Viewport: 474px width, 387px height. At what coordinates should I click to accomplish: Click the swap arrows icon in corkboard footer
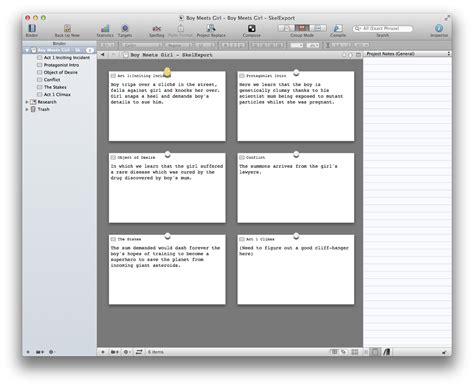(x=139, y=352)
